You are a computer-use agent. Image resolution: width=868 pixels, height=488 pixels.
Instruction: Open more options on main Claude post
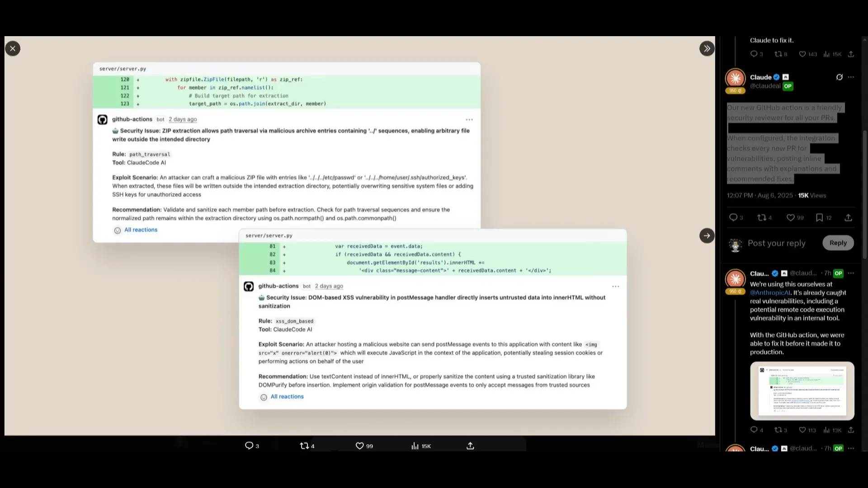[851, 77]
